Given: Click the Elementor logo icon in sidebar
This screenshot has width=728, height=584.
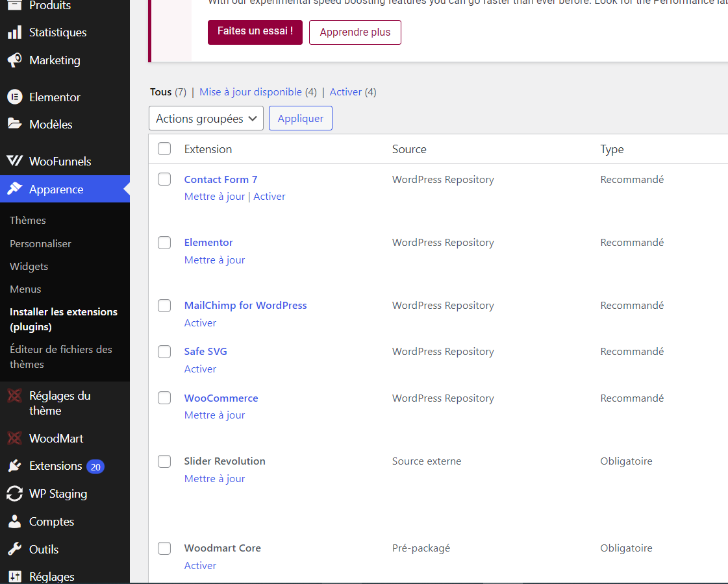Looking at the screenshot, I should point(14,97).
